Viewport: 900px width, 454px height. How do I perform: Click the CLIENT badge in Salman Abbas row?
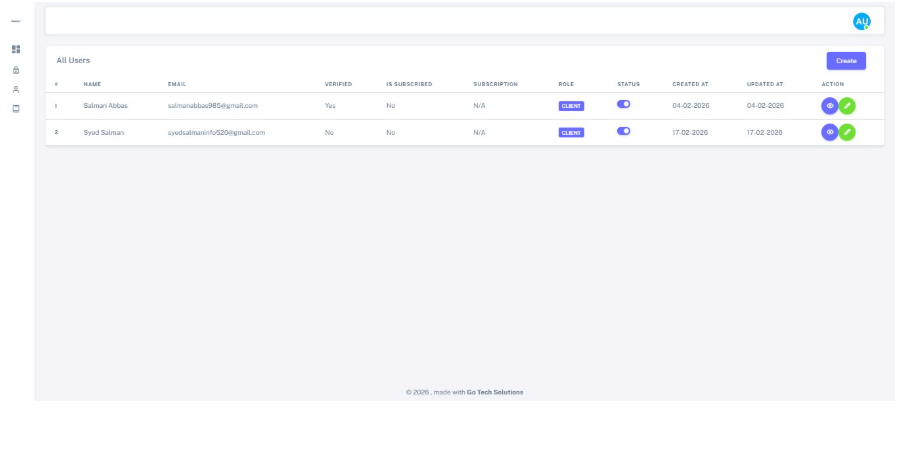571,106
